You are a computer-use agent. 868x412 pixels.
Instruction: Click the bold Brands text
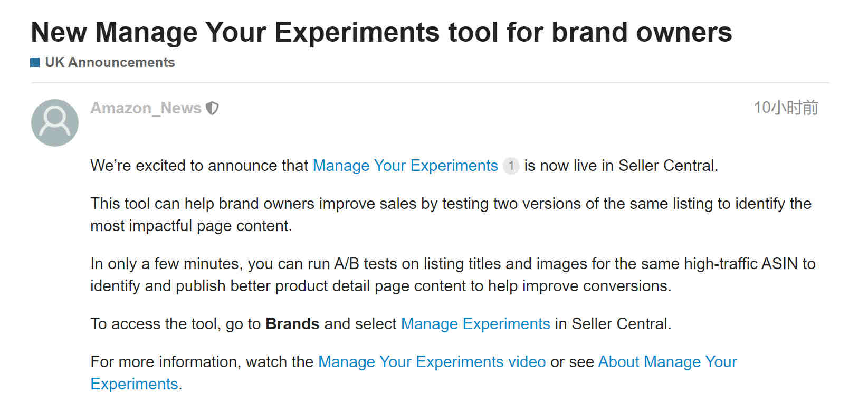292,324
